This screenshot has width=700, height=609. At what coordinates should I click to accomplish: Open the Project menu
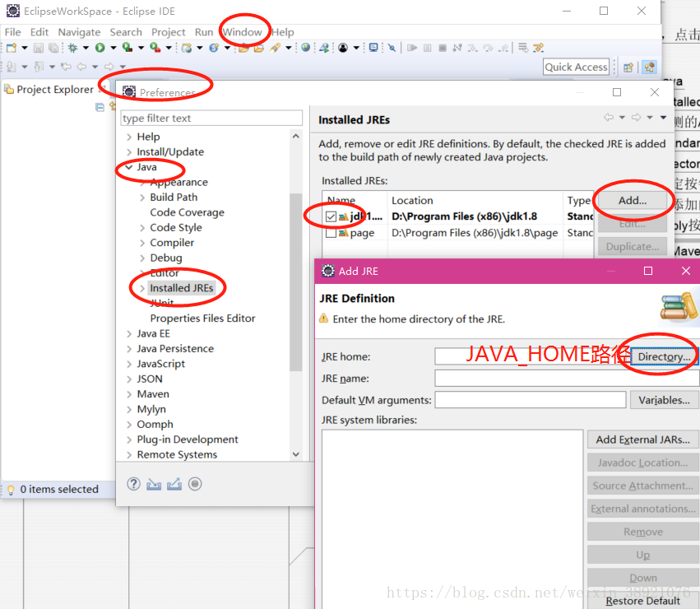(x=168, y=32)
